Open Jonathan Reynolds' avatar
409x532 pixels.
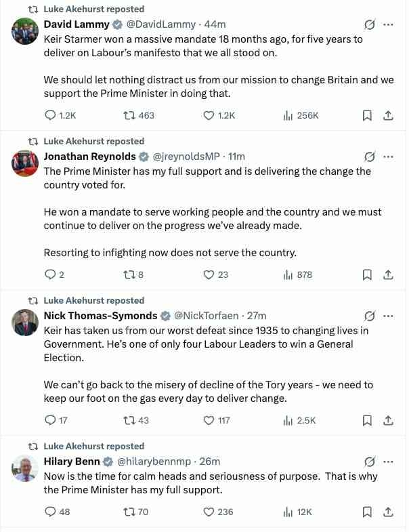[25, 163]
